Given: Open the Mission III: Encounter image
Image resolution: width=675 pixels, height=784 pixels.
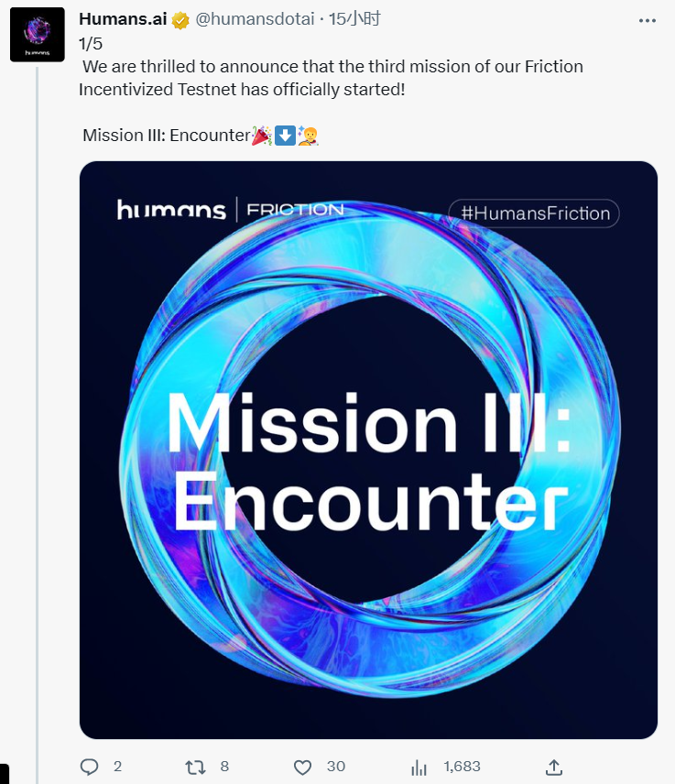Looking at the screenshot, I should point(368,450).
